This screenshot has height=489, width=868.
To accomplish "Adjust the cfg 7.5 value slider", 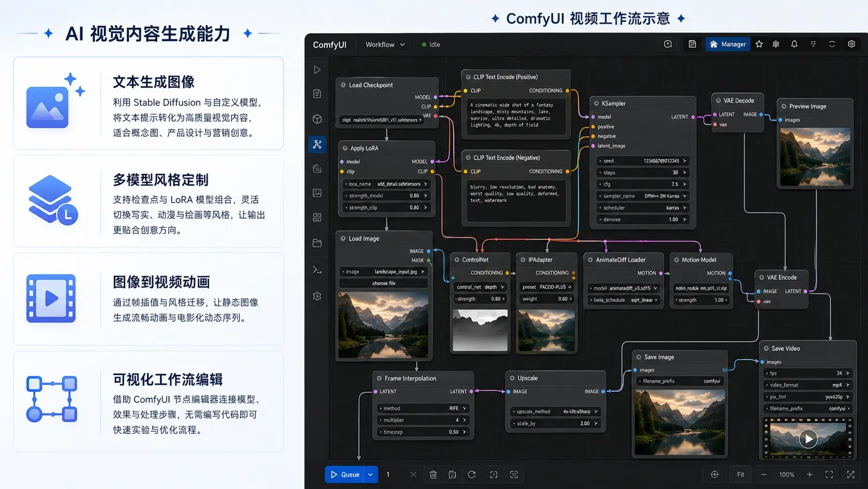I will click(643, 184).
